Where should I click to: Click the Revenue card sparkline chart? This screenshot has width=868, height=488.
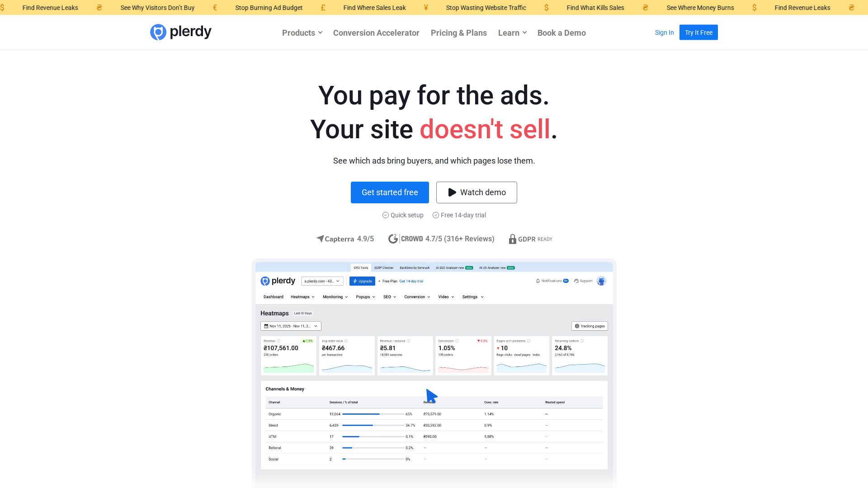point(288,368)
